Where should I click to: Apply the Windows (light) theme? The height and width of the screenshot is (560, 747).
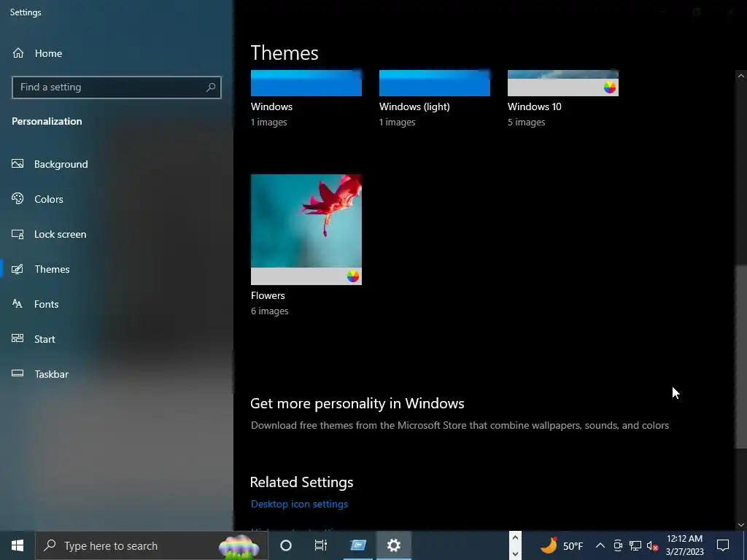click(x=435, y=83)
